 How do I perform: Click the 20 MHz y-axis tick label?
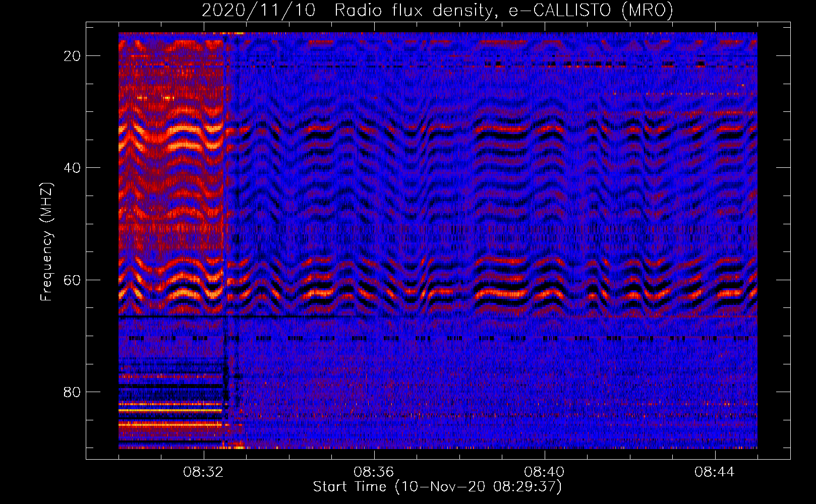[x=73, y=56]
